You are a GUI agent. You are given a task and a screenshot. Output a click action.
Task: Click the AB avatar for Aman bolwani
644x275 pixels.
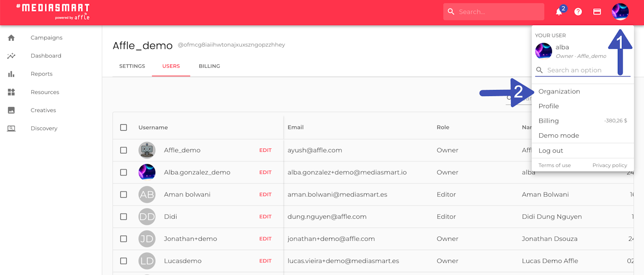pyautogui.click(x=147, y=194)
